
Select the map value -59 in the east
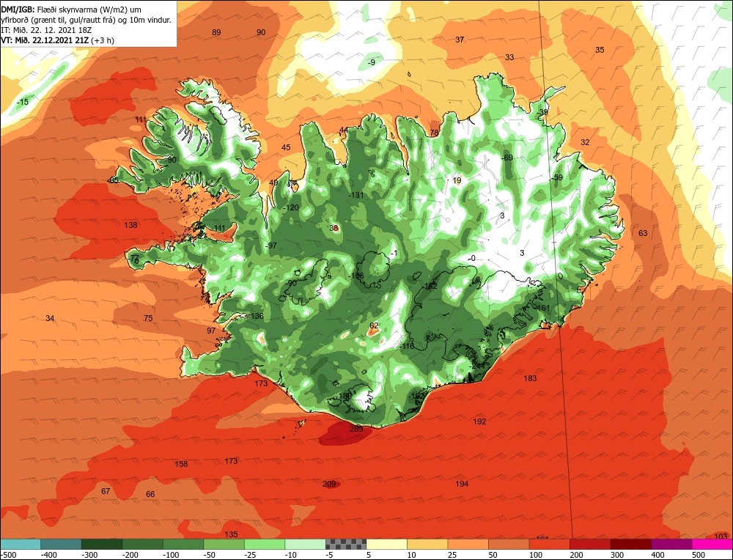coord(557,177)
